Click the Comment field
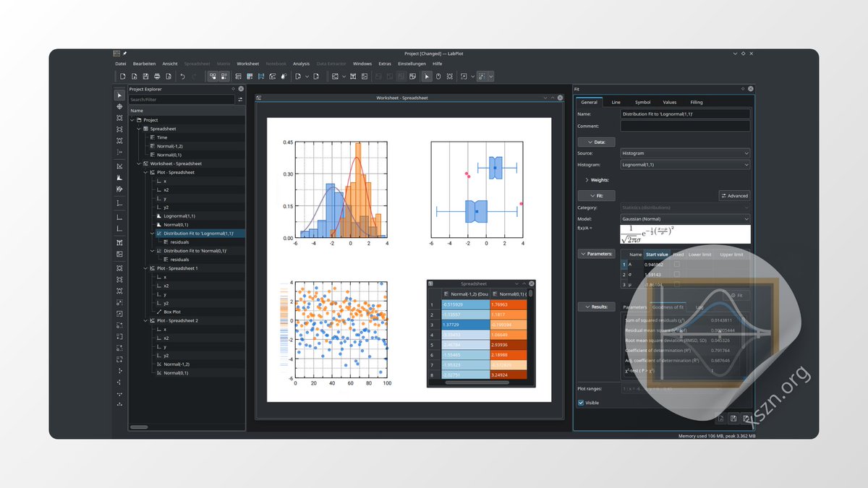Screen dimensions: 868x488 686,126
